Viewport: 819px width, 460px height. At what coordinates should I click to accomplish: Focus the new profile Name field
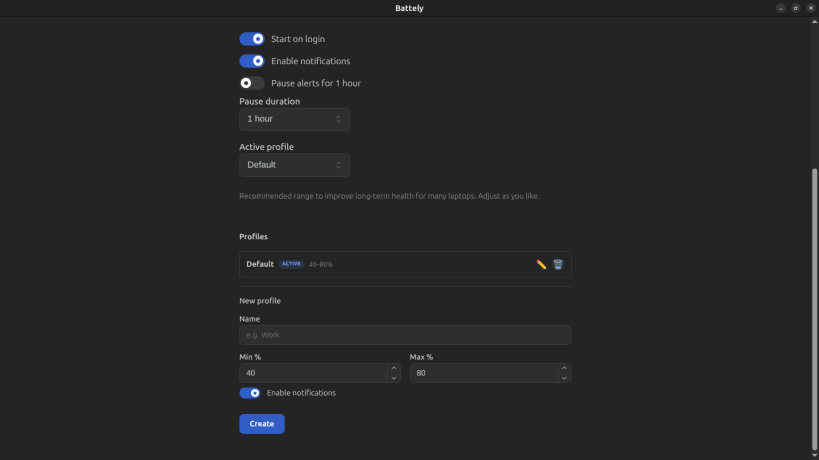coord(405,335)
